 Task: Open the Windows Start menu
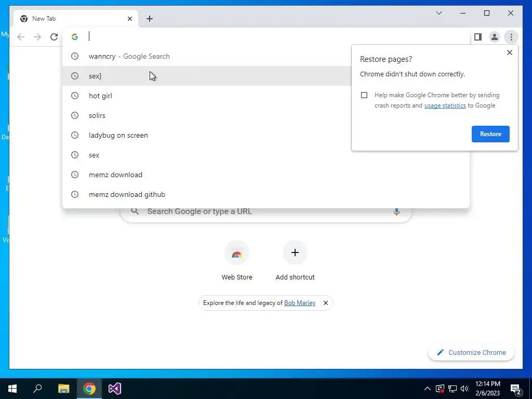[12, 389]
